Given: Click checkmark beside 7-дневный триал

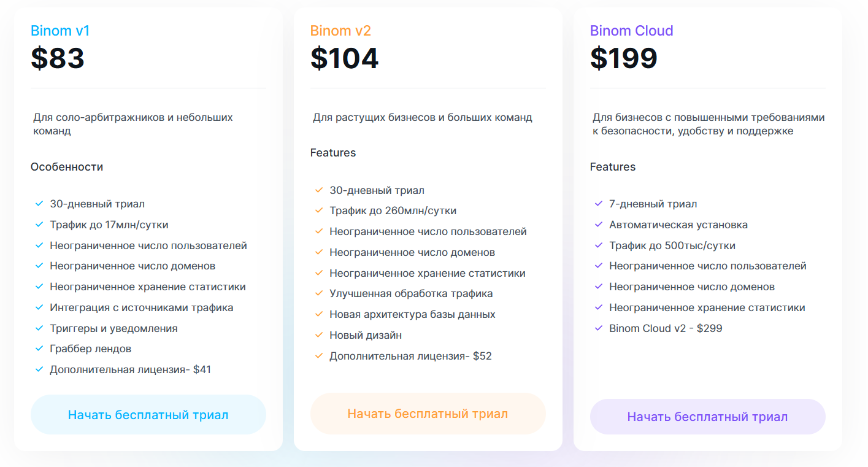Looking at the screenshot, I should [599, 204].
